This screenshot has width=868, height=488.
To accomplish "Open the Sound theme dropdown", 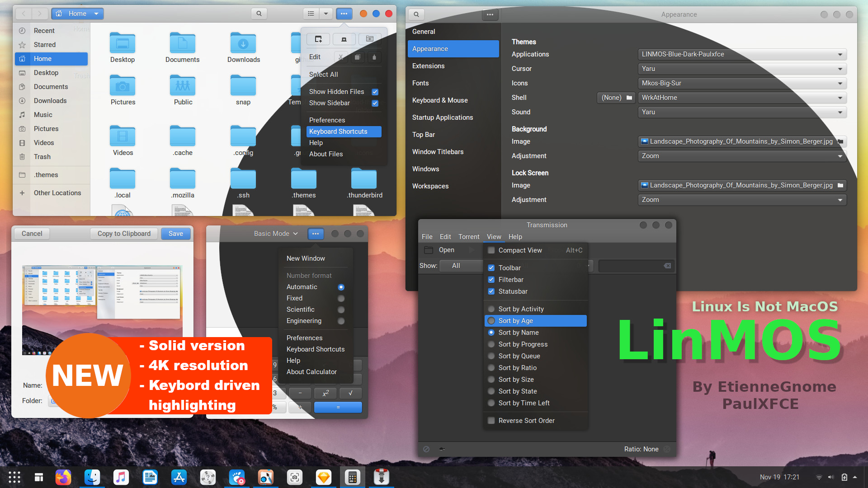I will click(742, 112).
